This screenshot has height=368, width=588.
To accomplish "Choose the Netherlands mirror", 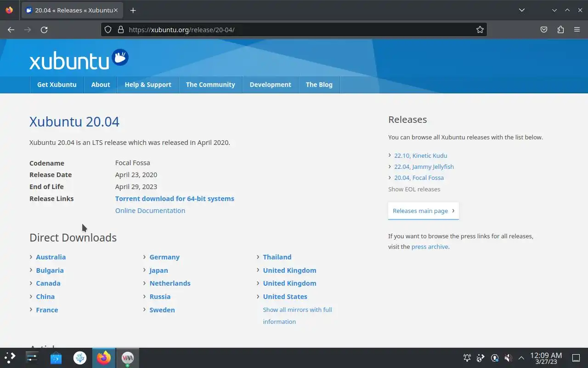I will coord(170,283).
